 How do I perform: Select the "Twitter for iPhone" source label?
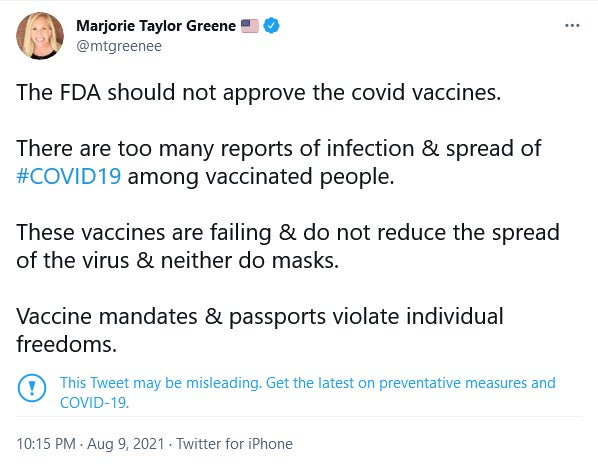[x=234, y=444]
